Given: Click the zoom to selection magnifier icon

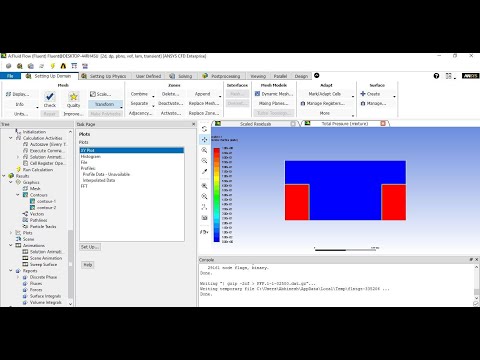Looking at the screenshot, I should (204, 196).
